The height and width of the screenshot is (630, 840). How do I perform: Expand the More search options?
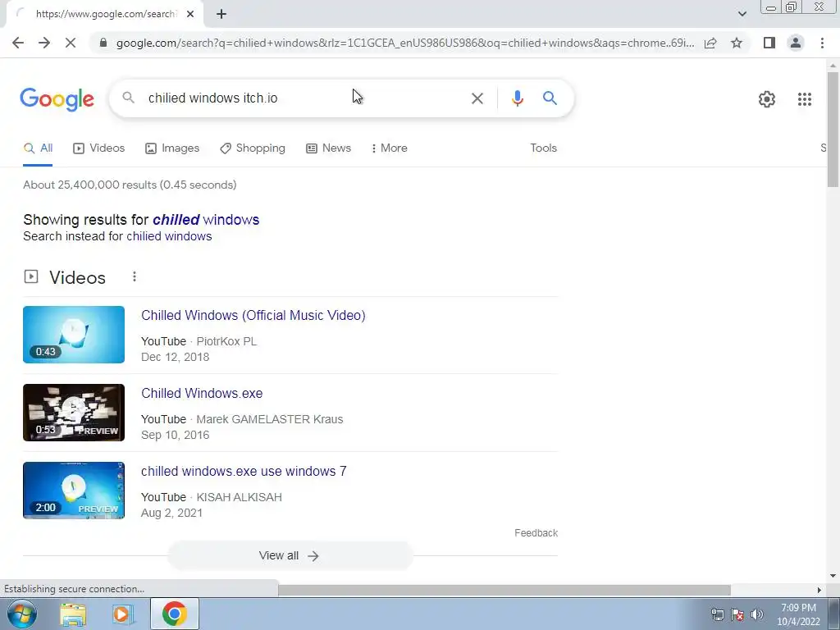(389, 148)
